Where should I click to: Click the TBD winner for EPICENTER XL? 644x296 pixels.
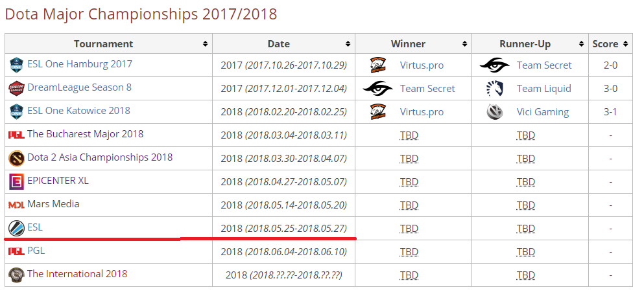tap(409, 181)
